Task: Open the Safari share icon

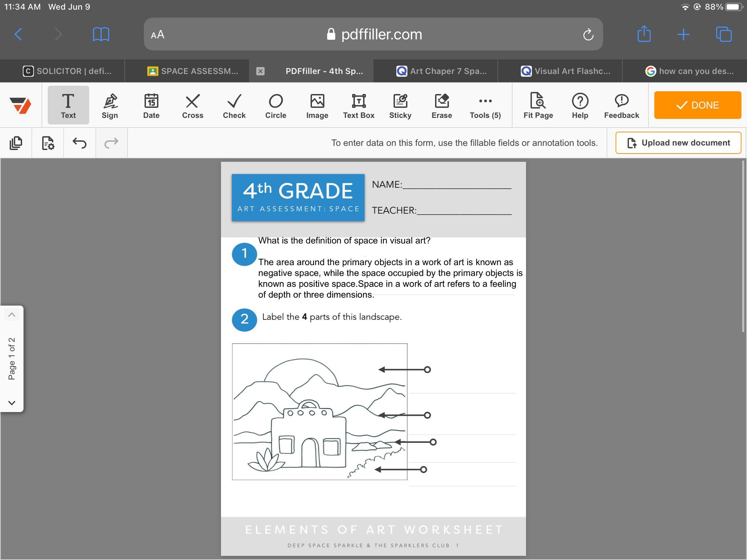Action: 644,34
